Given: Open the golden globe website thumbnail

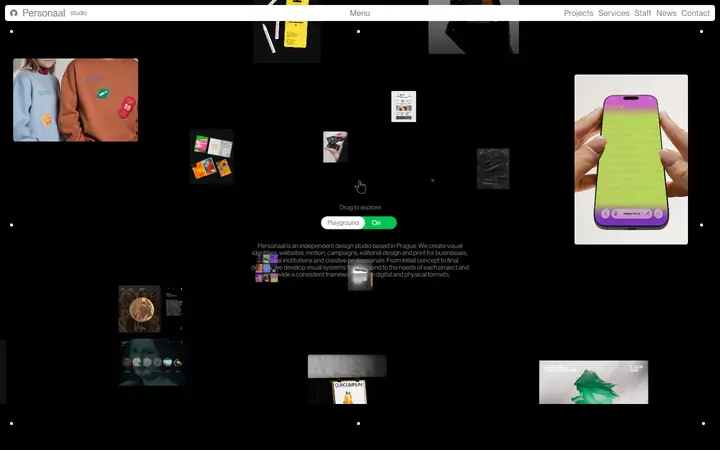Looking at the screenshot, I should [x=152, y=309].
